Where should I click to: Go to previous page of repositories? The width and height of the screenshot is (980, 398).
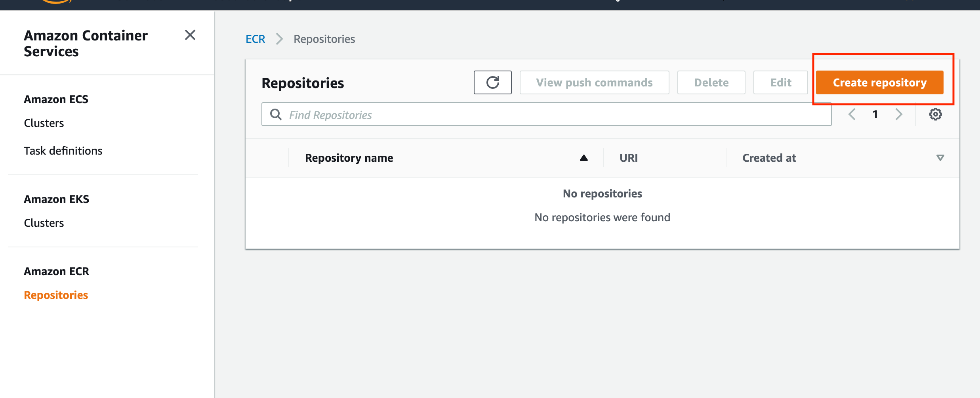tap(852, 115)
